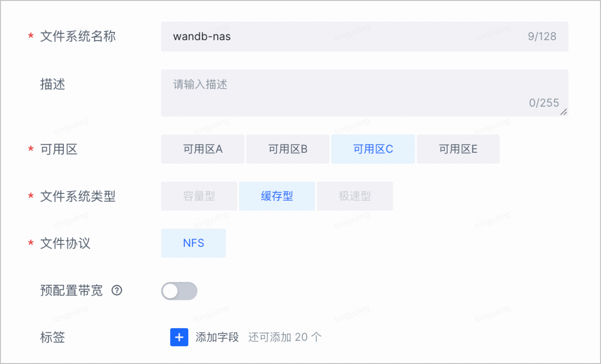
Task: Open the help icon beside 预配置带宽
Action: tap(117, 290)
